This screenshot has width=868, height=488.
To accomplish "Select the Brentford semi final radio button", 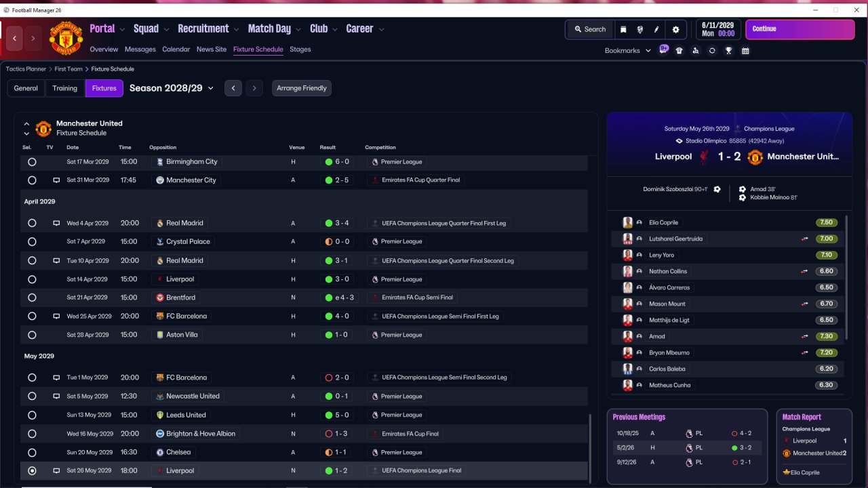I will click(x=32, y=298).
